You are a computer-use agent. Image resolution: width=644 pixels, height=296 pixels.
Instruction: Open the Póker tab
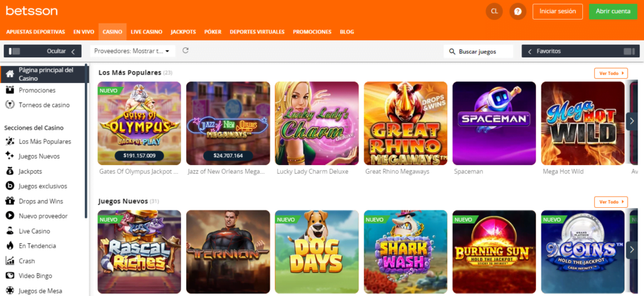point(213,31)
